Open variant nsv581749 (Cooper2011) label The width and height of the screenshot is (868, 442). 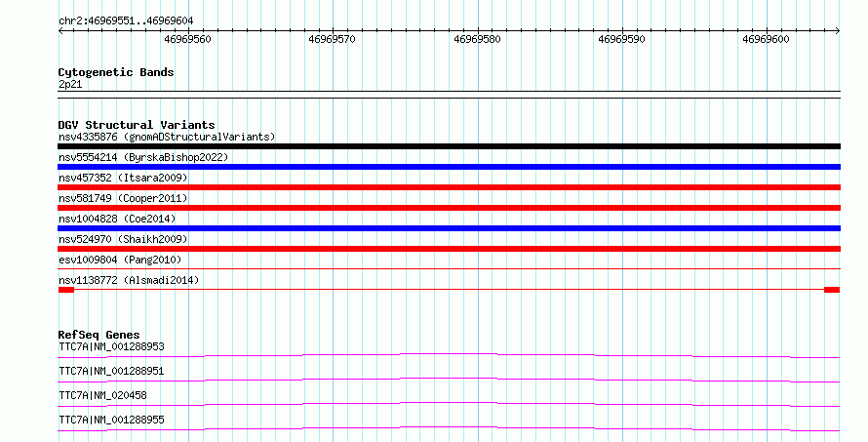123,198
